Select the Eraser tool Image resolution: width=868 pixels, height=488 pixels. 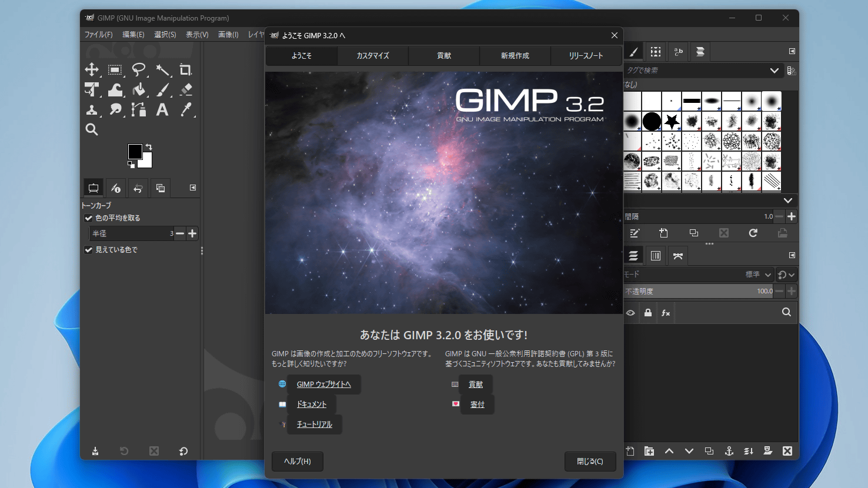point(186,89)
